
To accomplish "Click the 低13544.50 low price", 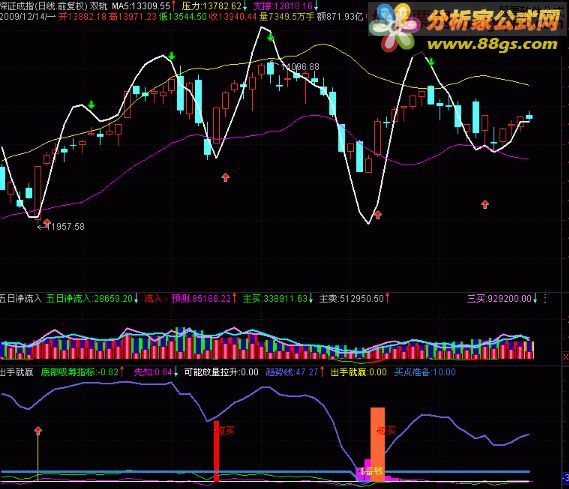I will 183,17.
